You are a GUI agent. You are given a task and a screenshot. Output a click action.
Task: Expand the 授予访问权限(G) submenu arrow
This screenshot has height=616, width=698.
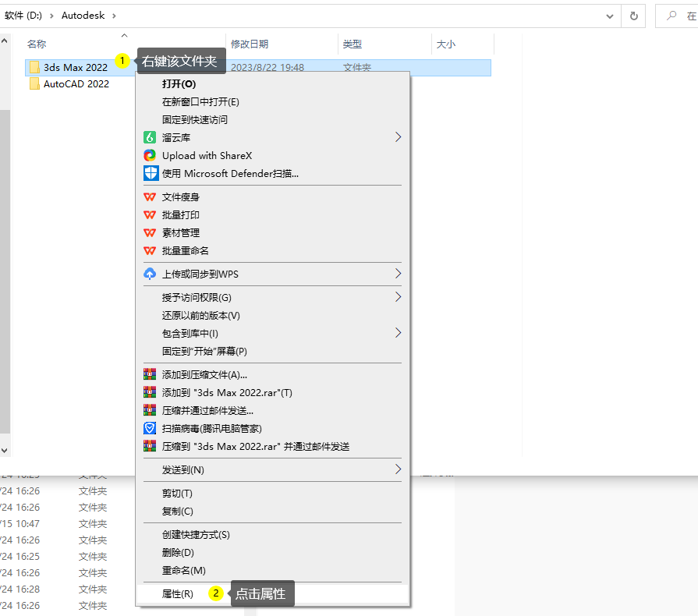[398, 297]
